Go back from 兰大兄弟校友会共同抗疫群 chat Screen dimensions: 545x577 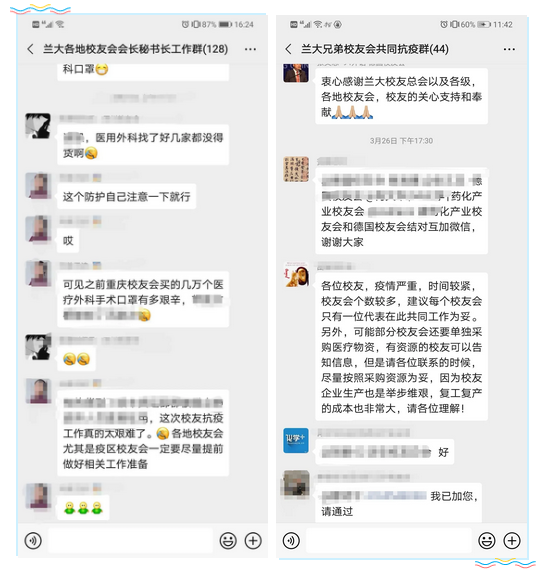tap(289, 49)
